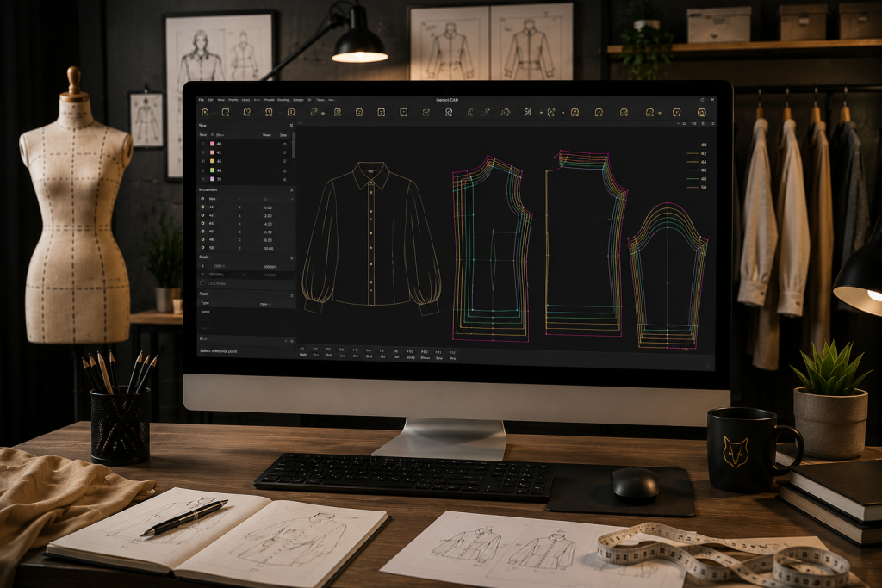Click the Snap function key button

click(x=410, y=355)
